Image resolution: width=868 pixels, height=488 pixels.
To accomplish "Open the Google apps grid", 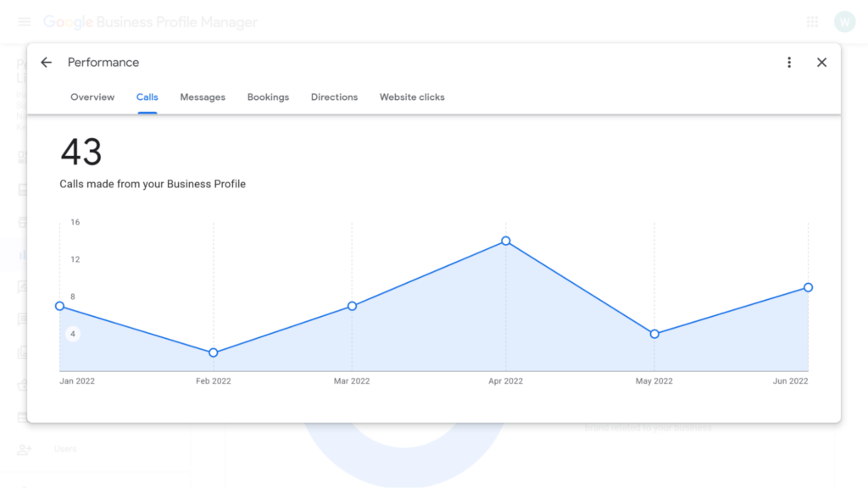I will [x=812, y=21].
